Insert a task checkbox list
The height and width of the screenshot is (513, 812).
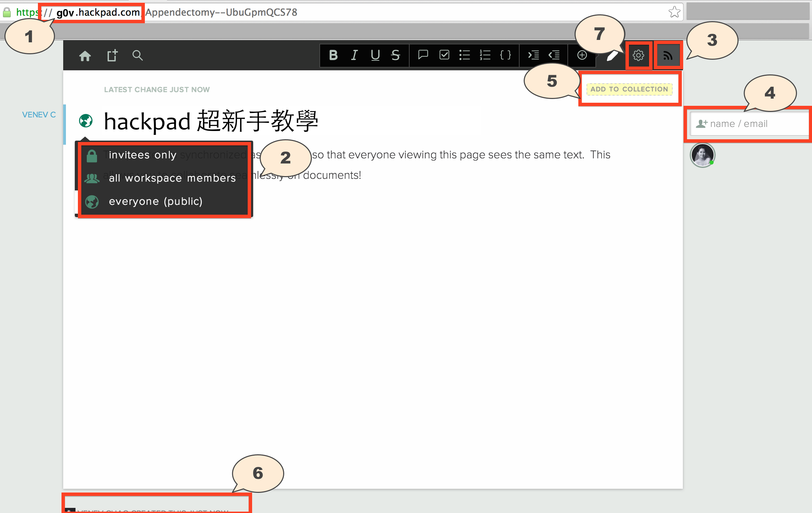(x=444, y=55)
